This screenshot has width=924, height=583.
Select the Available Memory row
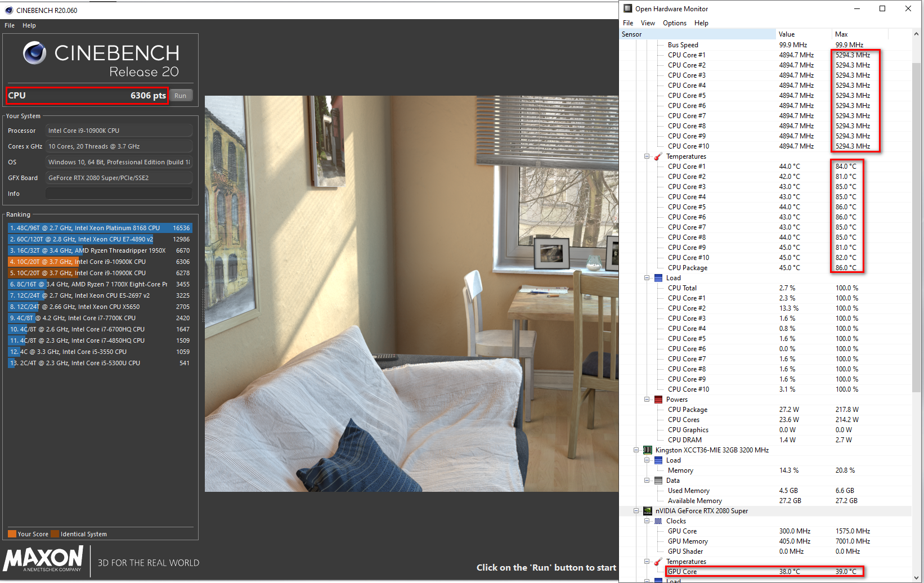[765, 501]
